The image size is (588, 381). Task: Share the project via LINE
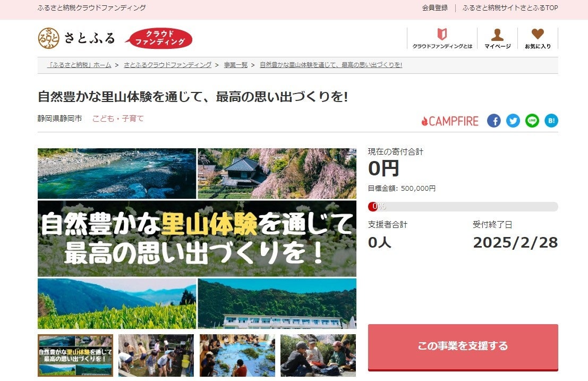pos(532,121)
